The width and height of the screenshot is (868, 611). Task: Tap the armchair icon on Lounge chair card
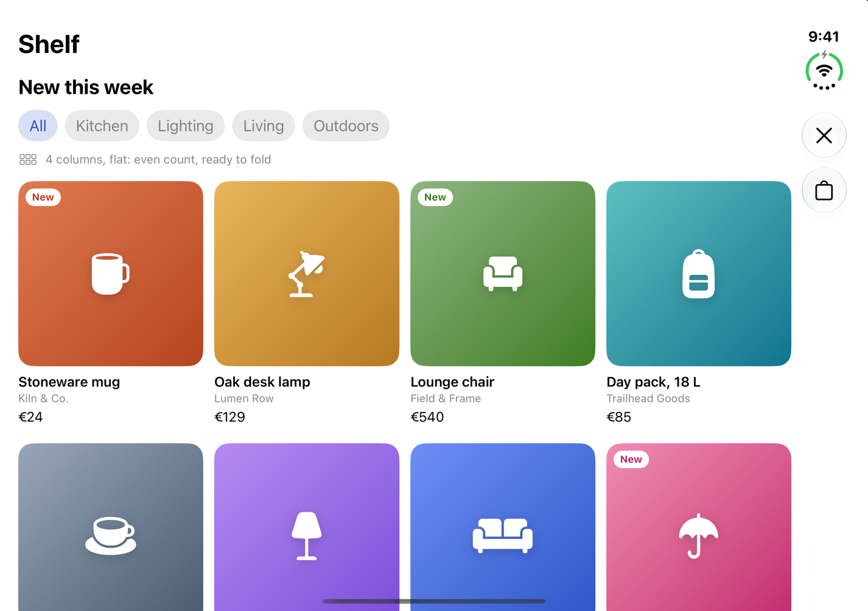tap(503, 274)
